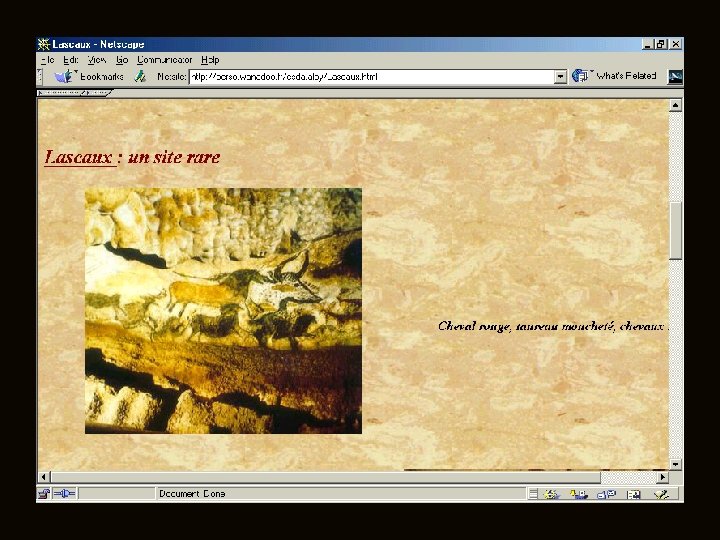Open the Address Book icon
720x540 pixels.
point(634,495)
